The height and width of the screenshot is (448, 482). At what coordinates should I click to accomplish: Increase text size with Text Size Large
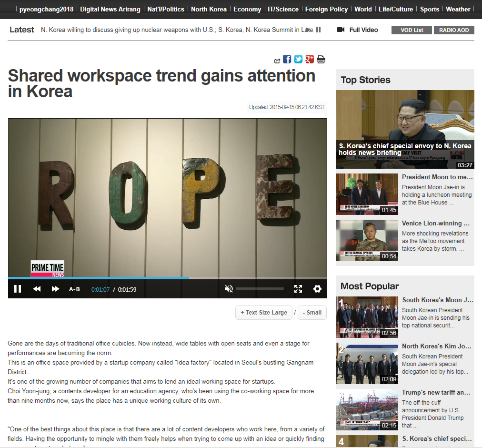tap(264, 313)
